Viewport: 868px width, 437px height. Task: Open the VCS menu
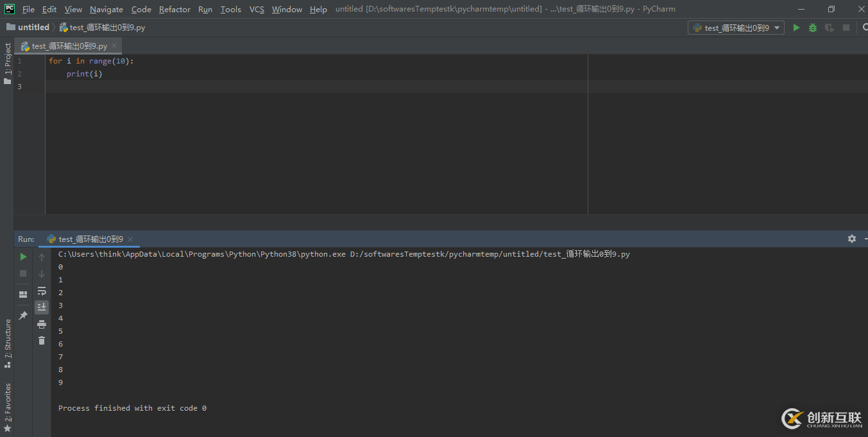(257, 9)
